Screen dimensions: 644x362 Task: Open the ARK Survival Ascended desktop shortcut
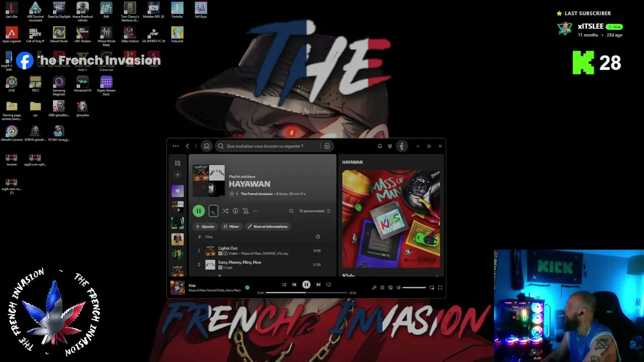click(35, 12)
